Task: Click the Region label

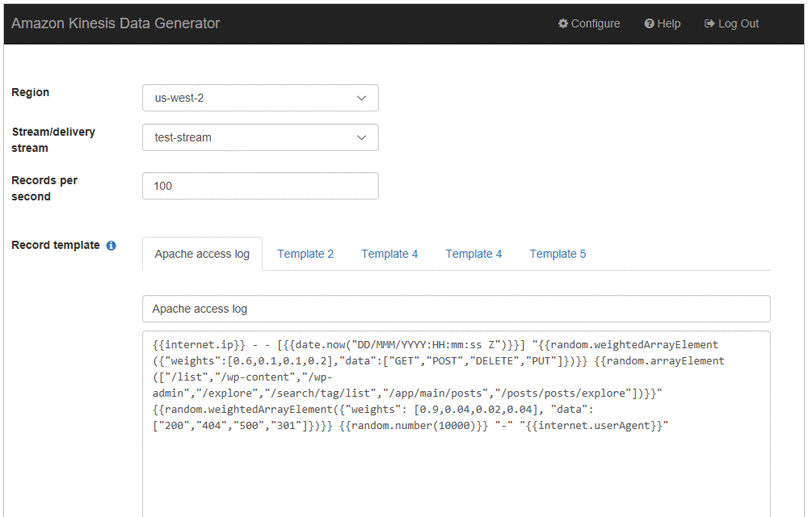Action: click(x=30, y=92)
